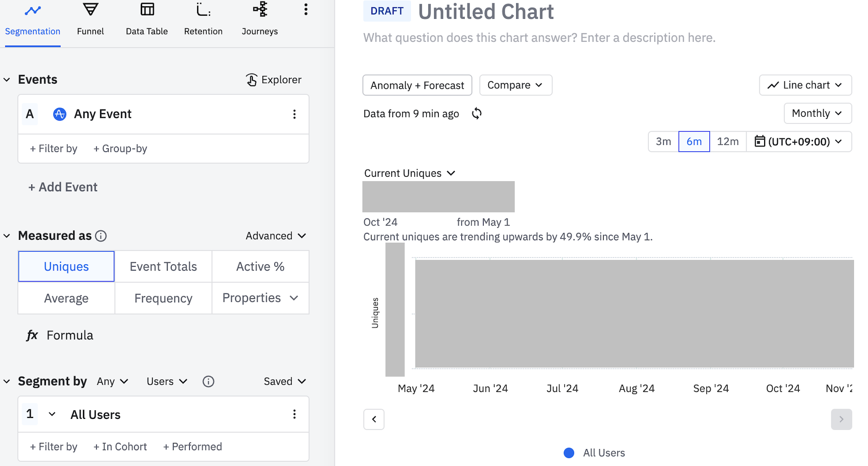Select the Uniques measurement
This screenshot has height=466, width=868.
[66, 267]
